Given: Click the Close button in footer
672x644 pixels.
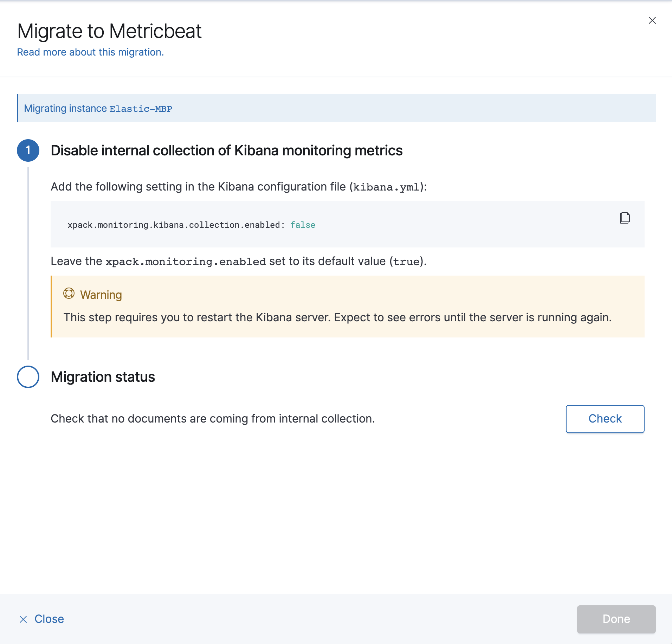Looking at the screenshot, I should (41, 619).
